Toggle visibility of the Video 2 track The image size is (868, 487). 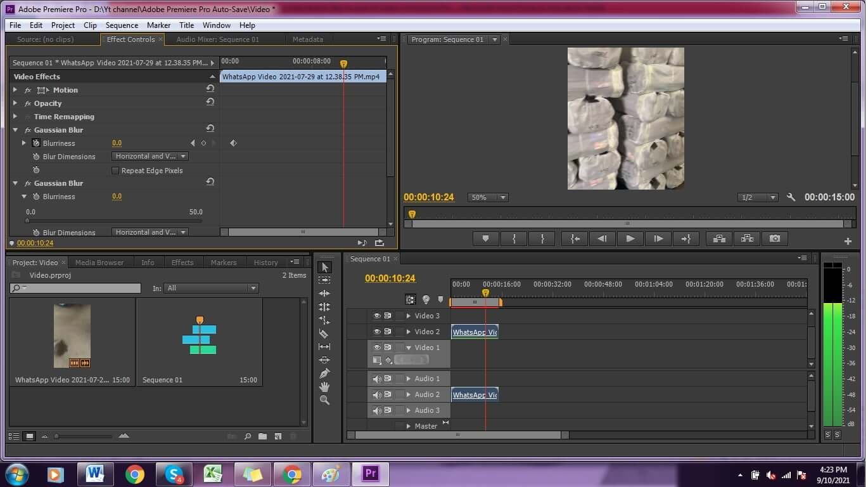[x=377, y=331]
